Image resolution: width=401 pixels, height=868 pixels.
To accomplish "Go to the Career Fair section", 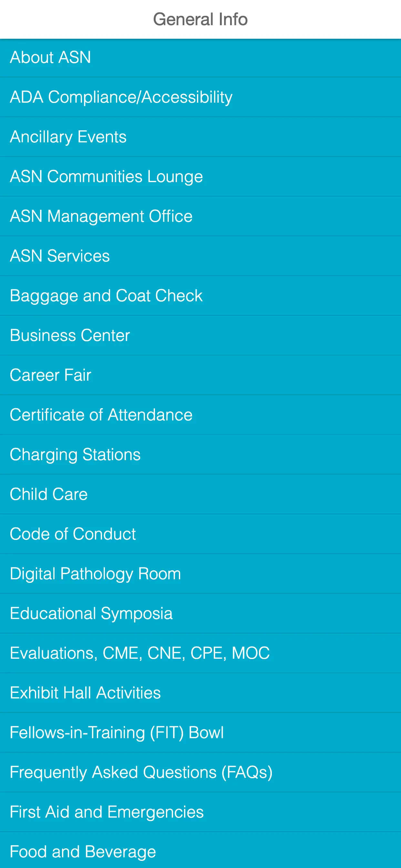I will tap(50, 375).
